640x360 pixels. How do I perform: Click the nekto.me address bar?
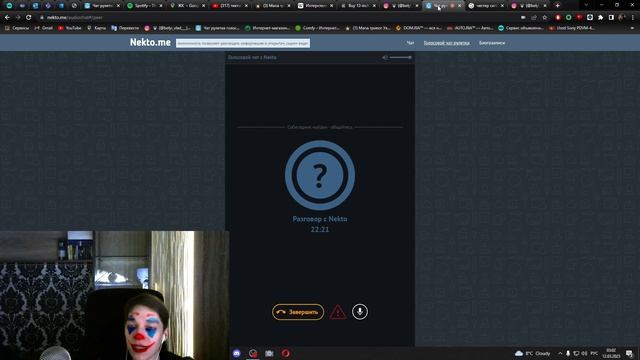278,18
